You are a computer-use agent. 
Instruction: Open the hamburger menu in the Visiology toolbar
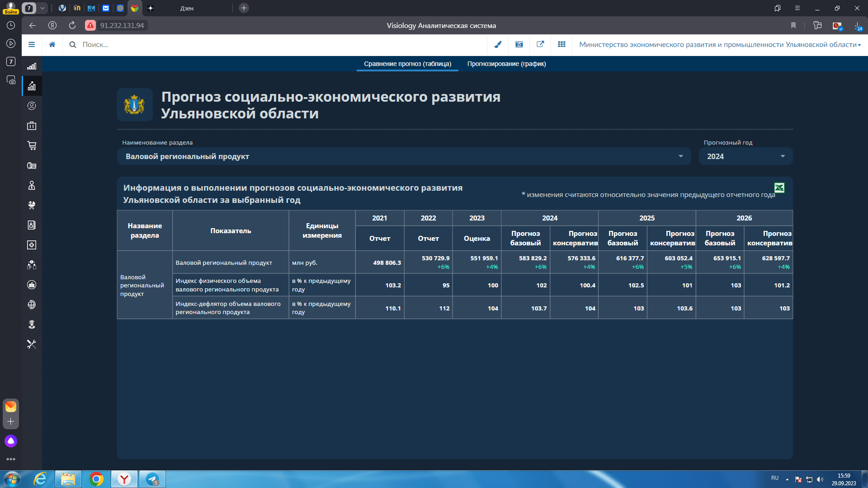click(x=32, y=45)
